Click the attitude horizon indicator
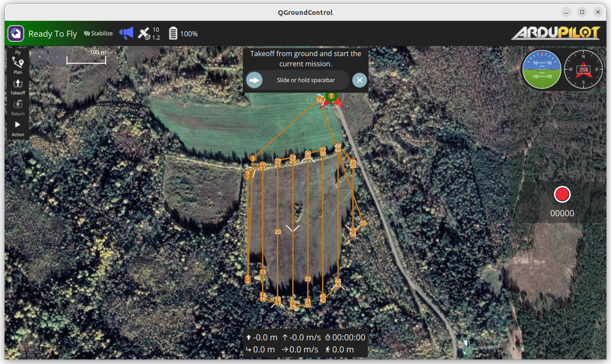 click(542, 70)
